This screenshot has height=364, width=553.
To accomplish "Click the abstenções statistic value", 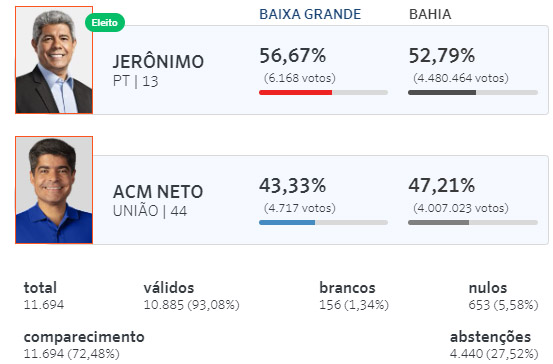I will point(494,353).
